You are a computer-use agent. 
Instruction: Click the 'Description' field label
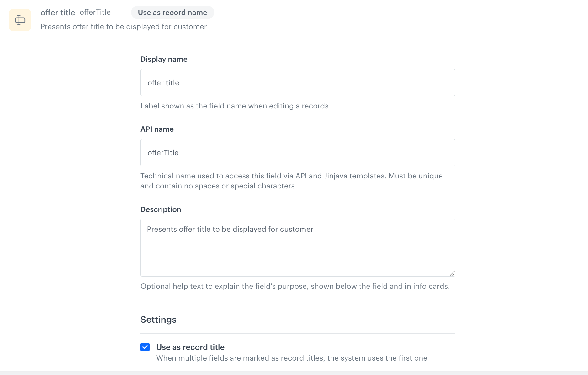tap(161, 209)
